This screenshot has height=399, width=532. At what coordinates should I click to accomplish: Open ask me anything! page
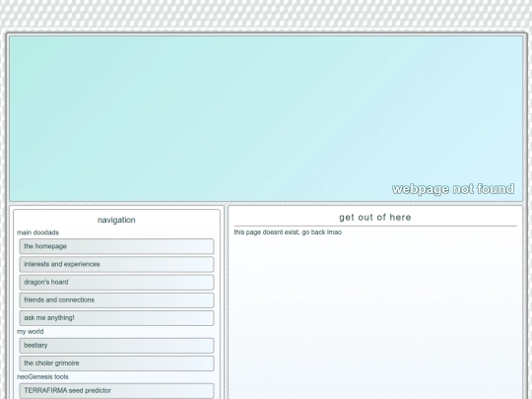(116, 318)
